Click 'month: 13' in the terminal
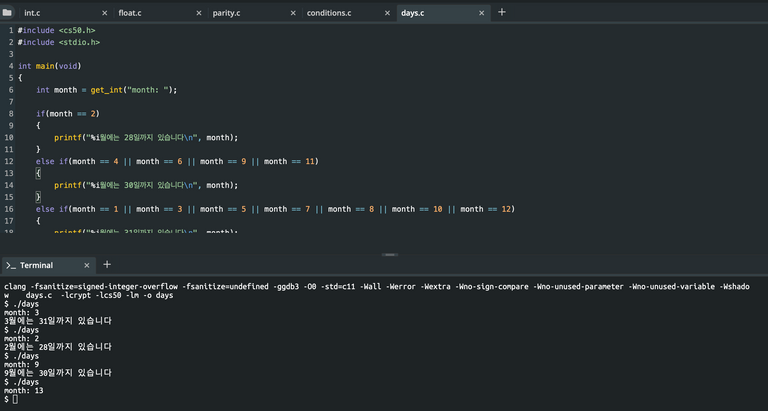Screen dimensions: 768x411 point(24,390)
